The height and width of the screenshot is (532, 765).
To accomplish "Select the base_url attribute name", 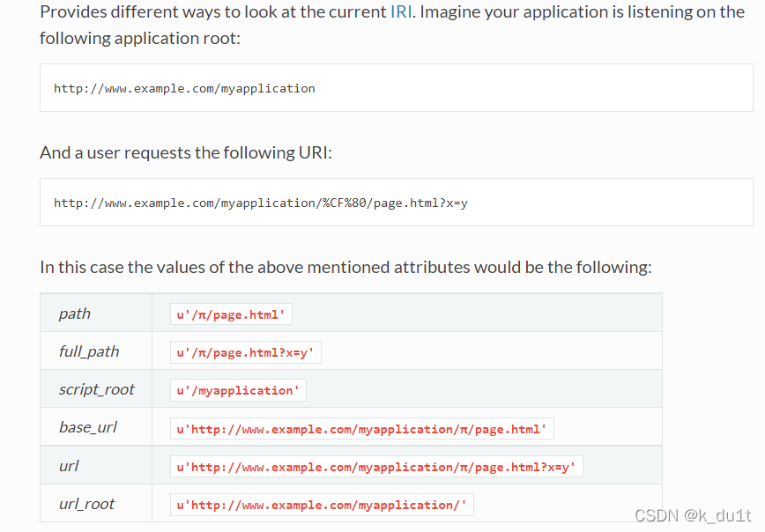I will (x=88, y=428).
